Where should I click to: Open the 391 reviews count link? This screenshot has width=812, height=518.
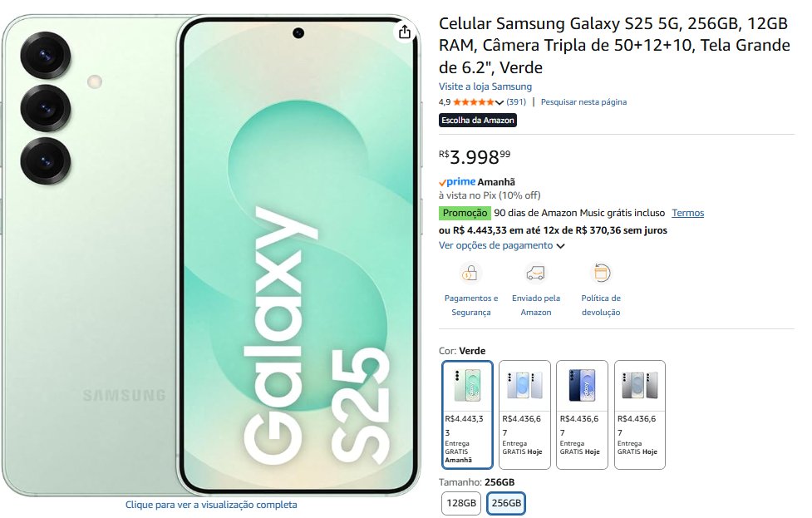(516, 102)
